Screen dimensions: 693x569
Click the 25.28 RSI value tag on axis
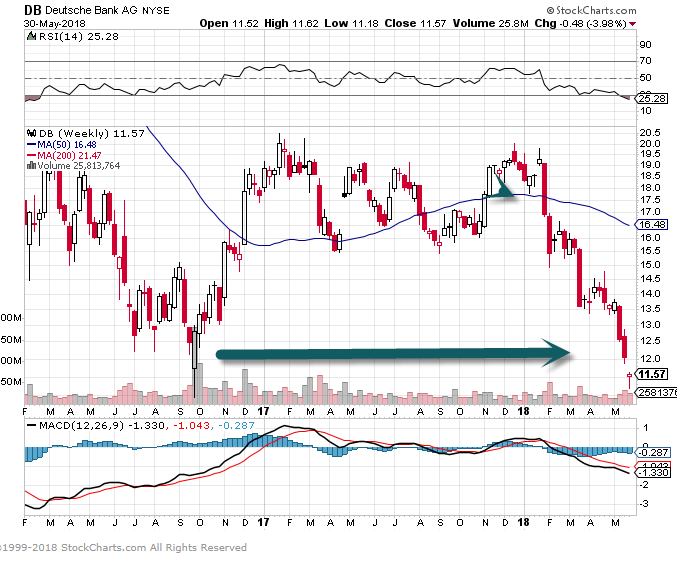pyautogui.click(x=652, y=99)
